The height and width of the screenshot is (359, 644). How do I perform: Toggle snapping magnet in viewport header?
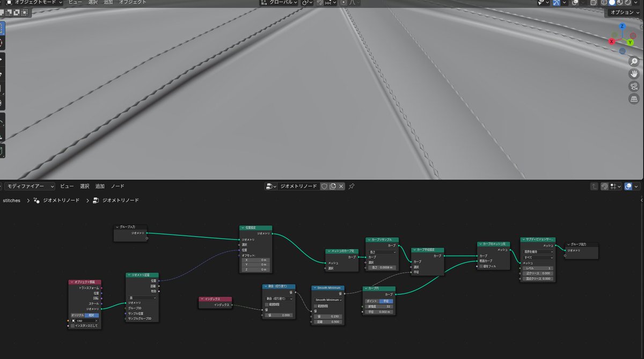pos(320,2)
